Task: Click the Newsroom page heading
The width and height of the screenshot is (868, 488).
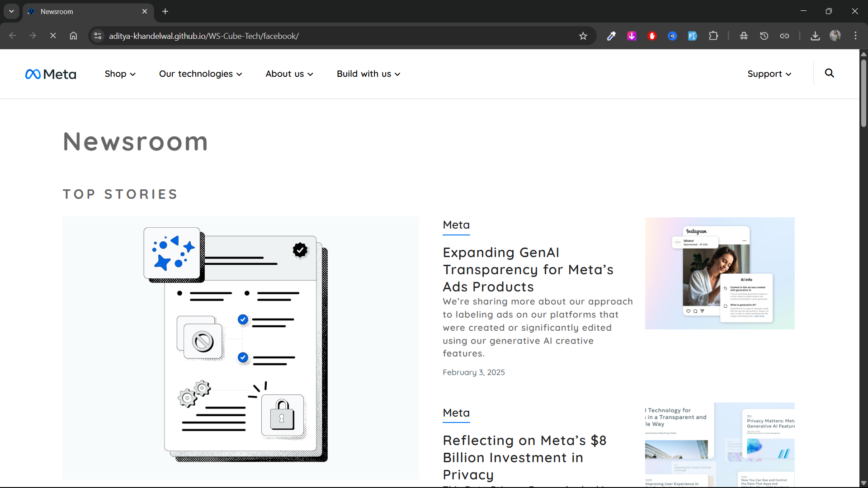Action: (136, 142)
